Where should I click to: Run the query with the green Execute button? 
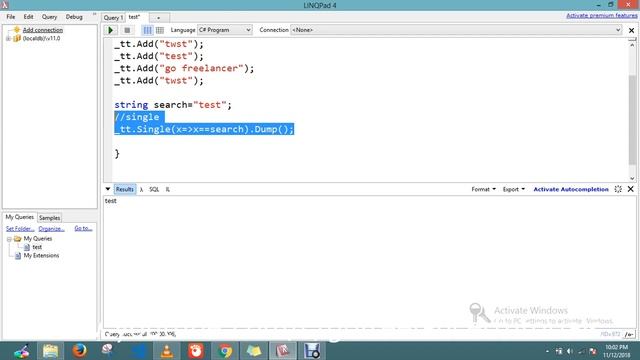pos(110,30)
